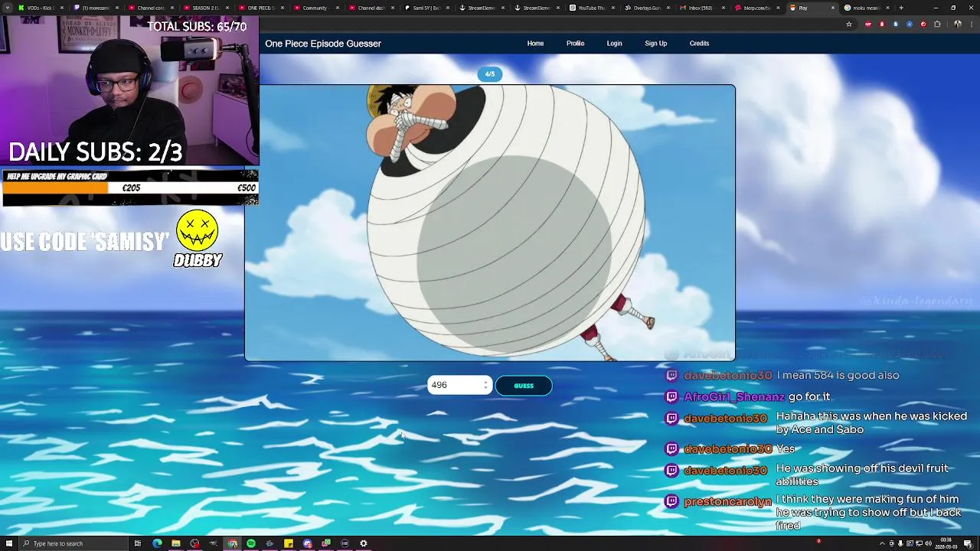Screen dimensions: 980x551
Task: Click the Type here to search box
Action: coord(73,543)
